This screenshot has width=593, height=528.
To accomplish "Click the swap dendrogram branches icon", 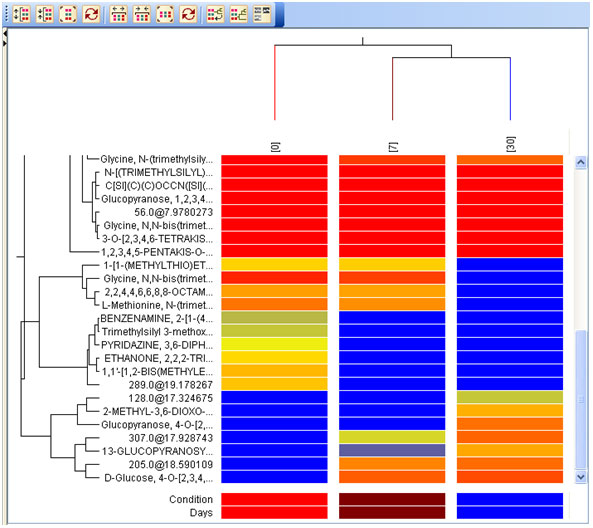I will tap(215, 14).
